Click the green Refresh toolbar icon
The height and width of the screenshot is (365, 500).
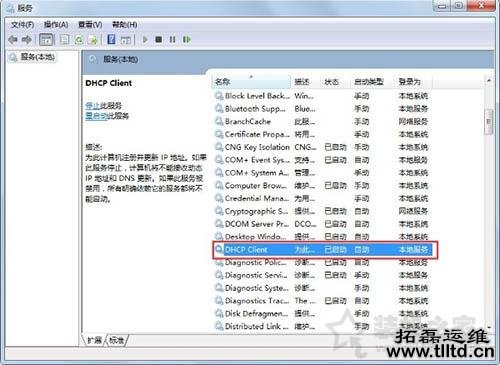(x=79, y=40)
